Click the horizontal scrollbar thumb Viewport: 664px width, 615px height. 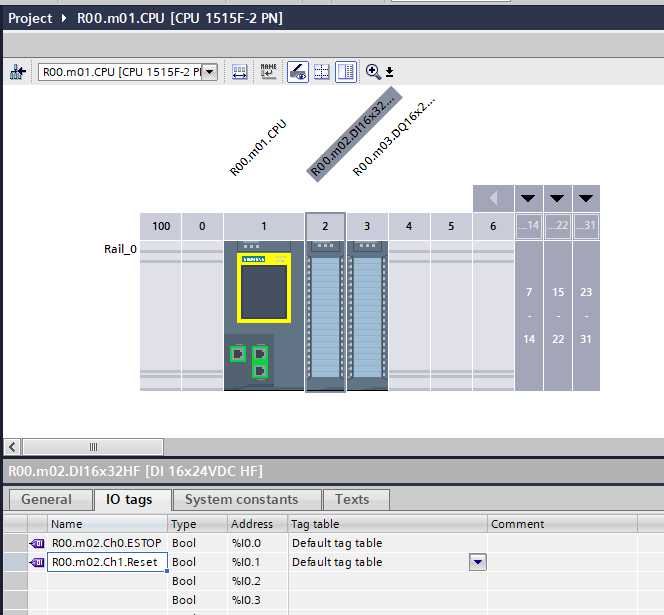(x=93, y=447)
